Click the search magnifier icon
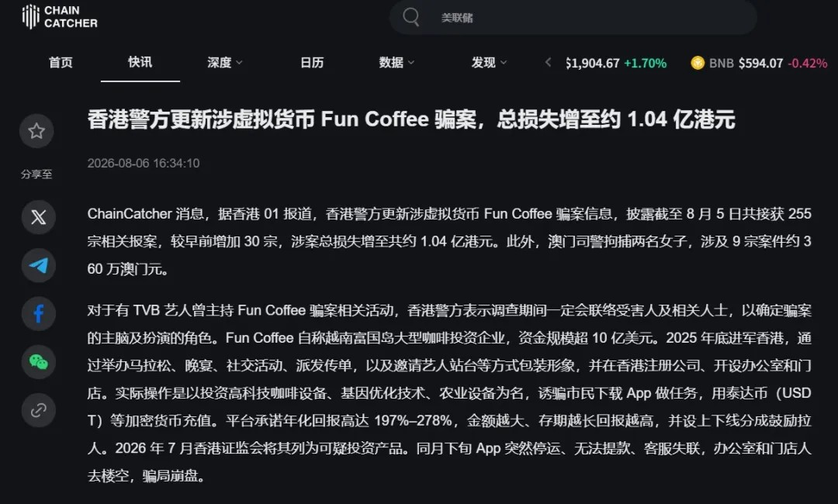The width and height of the screenshot is (838, 504). click(410, 17)
